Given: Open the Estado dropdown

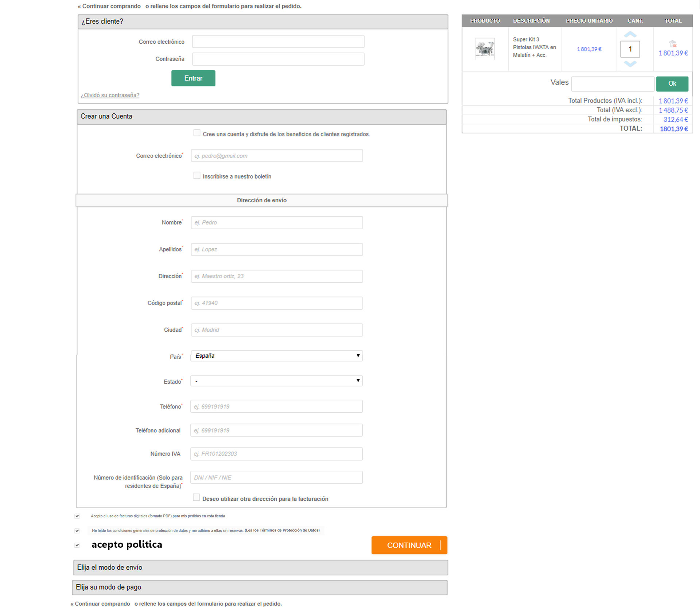Looking at the screenshot, I should (276, 381).
